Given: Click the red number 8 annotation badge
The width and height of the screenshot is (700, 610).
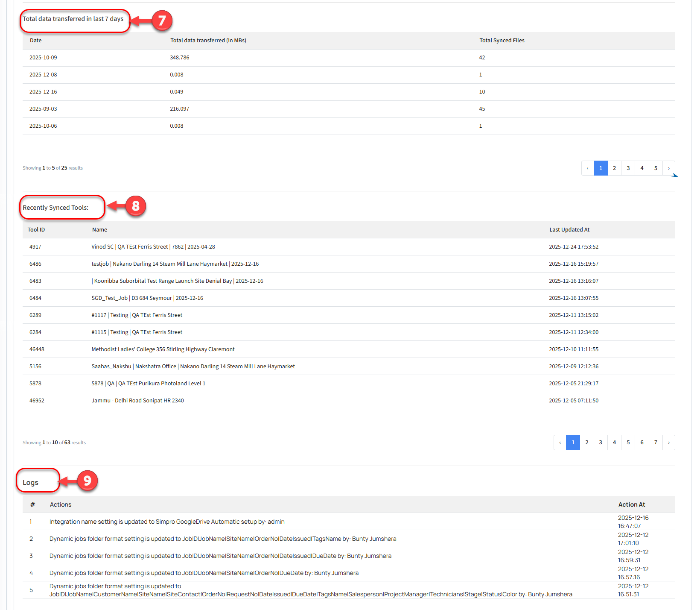Looking at the screenshot, I should click(x=135, y=206).
